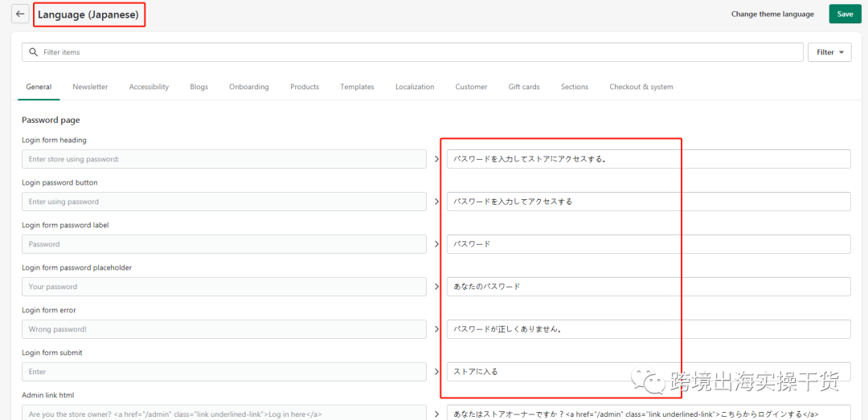Click the original 'Enter using password' field
Viewport: 868px width, 420px height.
point(224,202)
